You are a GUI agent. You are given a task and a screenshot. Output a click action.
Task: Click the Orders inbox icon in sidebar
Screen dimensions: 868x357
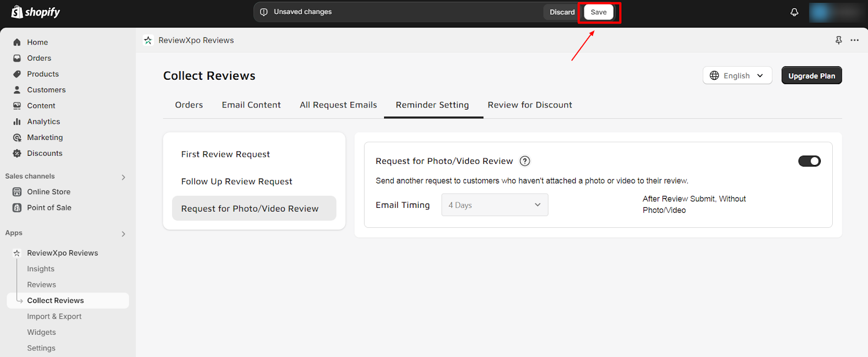[17, 58]
